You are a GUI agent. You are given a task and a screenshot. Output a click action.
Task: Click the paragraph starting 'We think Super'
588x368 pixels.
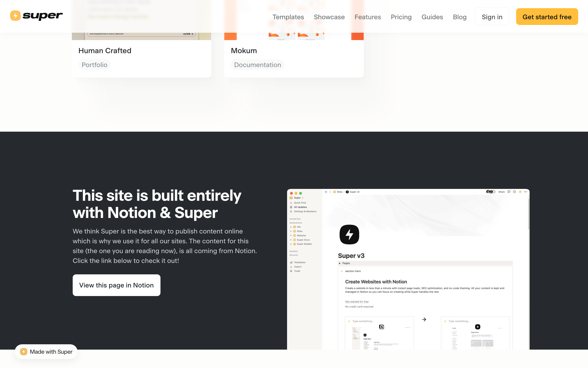[x=165, y=246]
